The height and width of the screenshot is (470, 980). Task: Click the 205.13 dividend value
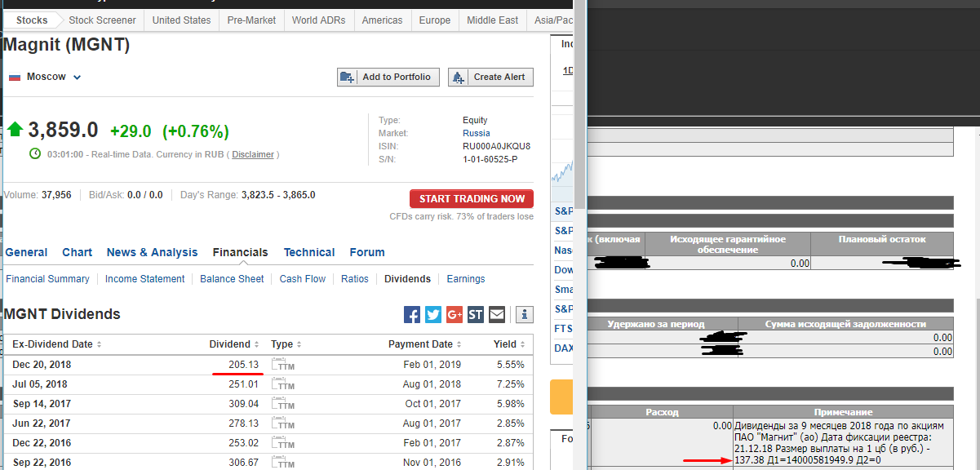point(244,365)
